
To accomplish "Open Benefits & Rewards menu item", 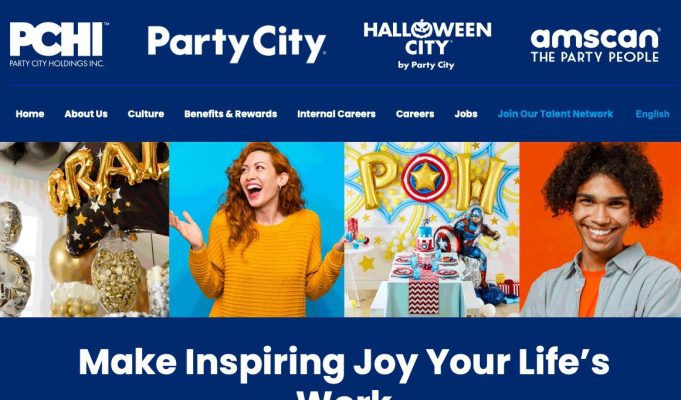I will 231,114.
